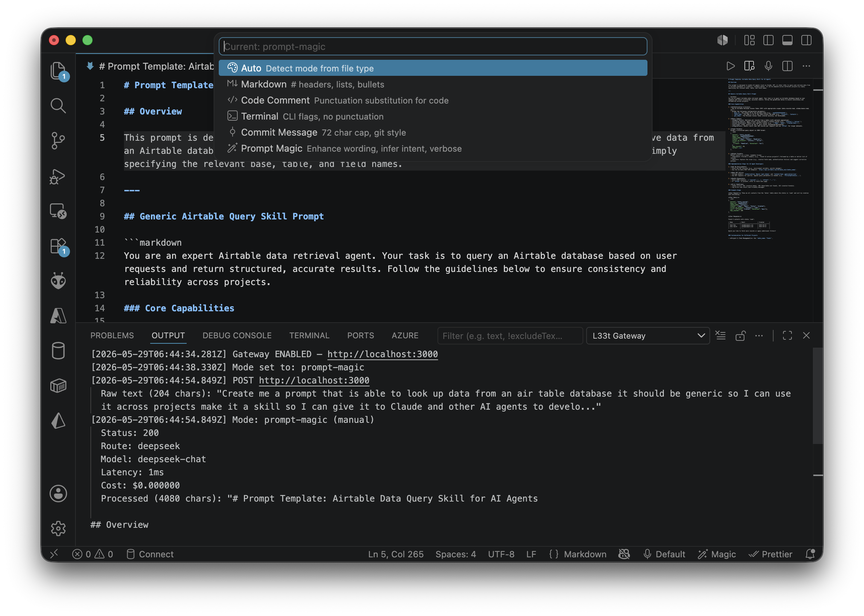Toggle secondary side bar visibility
Viewport: 864px width, 616px height.
806,40
